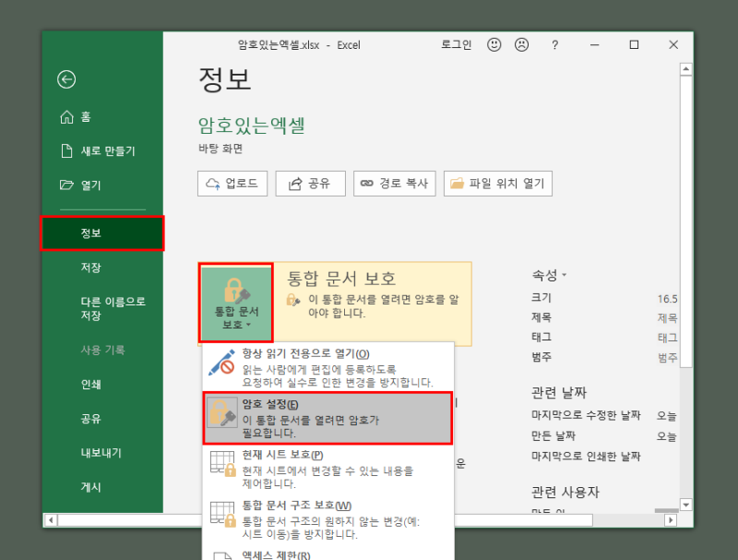This screenshot has width=738, height=560.
Task: Choose 항상 읽기 전용으로 열기 from the menu
Action: click(328, 368)
